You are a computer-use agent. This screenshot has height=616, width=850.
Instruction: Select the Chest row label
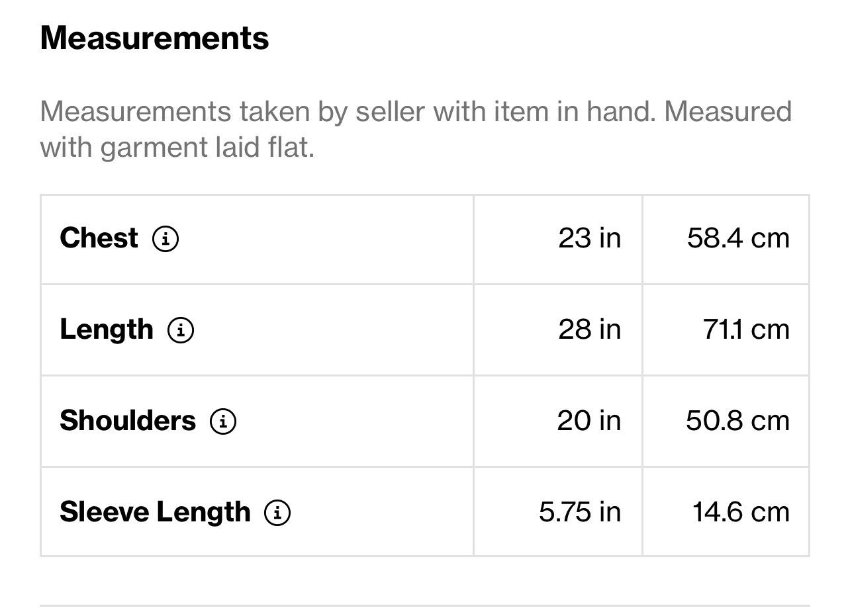click(x=99, y=238)
